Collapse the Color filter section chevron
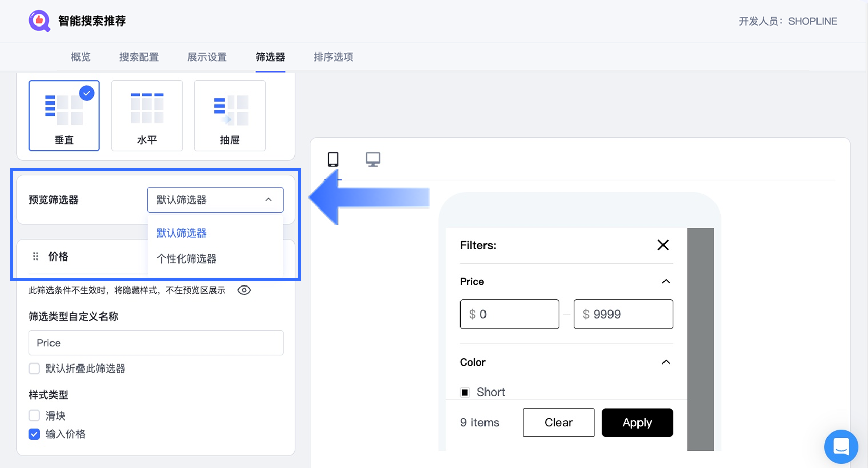Viewport: 868px width, 468px height. [666, 362]
